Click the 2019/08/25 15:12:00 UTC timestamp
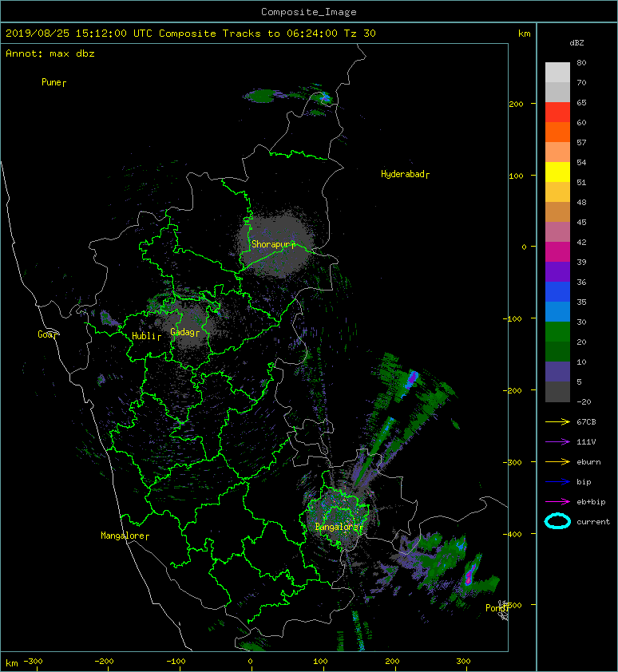 79,34
